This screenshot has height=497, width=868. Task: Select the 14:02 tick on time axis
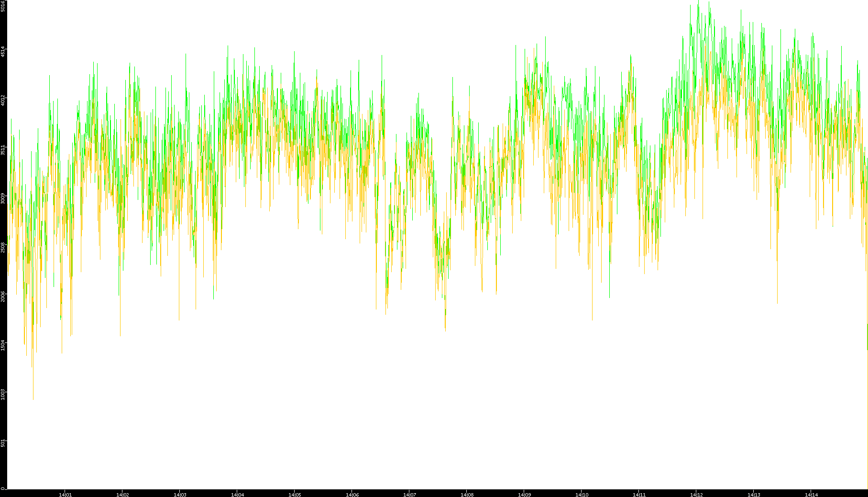point(122,495)
